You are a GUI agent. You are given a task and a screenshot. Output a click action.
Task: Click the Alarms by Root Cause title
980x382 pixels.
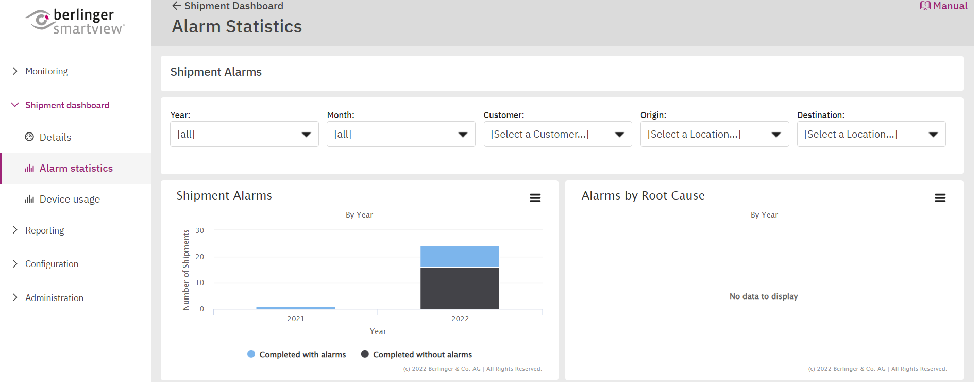(x=643, y=196)
